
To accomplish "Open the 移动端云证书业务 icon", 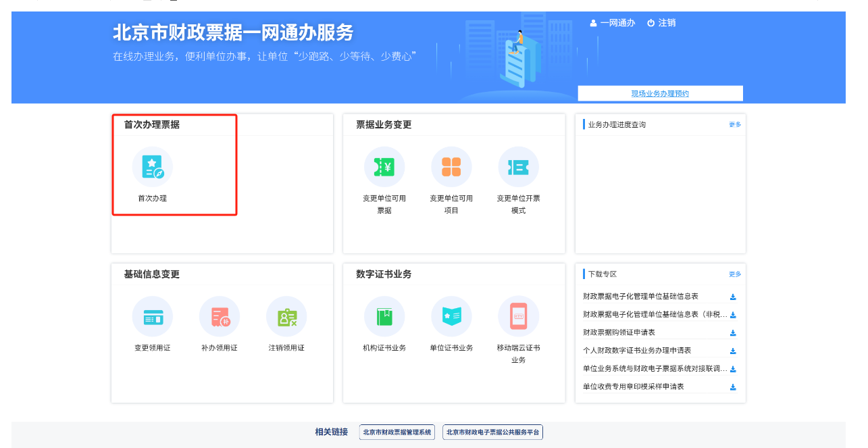I will [x=518, y=316].
